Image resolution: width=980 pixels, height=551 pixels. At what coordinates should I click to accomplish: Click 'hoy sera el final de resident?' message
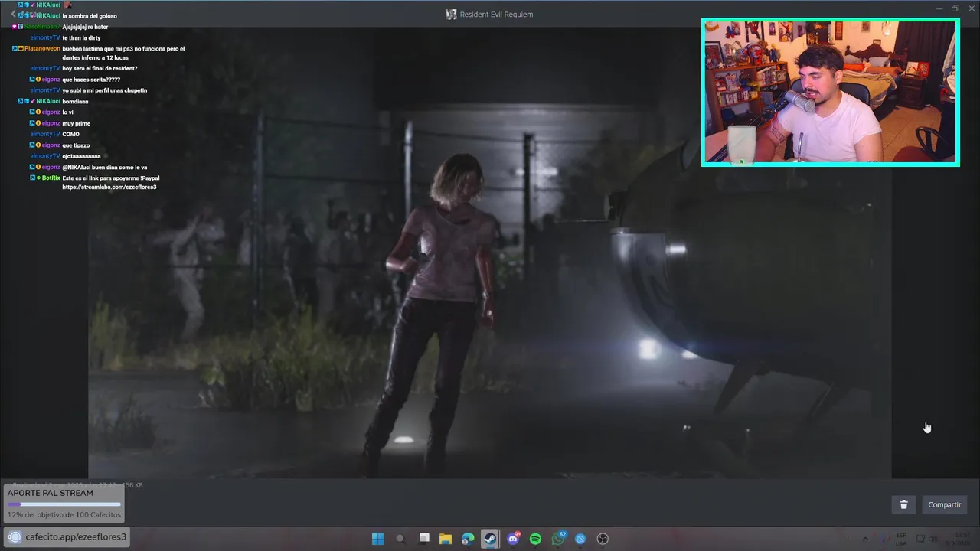pos(100,68)
